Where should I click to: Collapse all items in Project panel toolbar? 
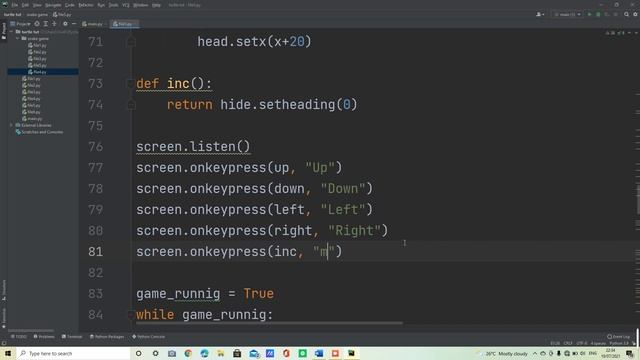click(x=54, y=24)
